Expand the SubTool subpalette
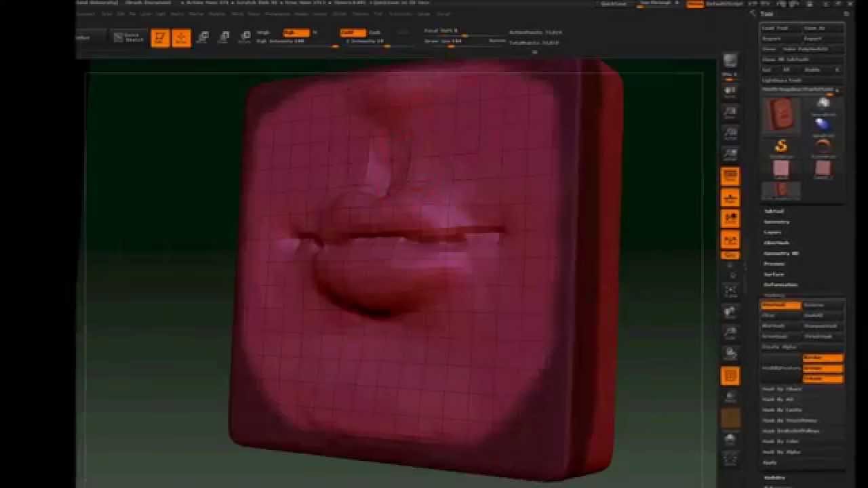868x488 pixels. click(x=774, y=211)
